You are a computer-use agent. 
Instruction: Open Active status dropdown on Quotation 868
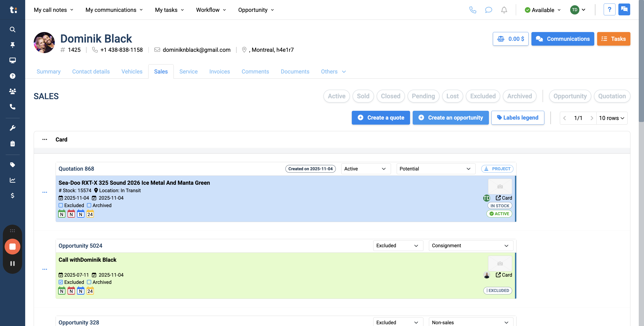(x=366, y=169)
